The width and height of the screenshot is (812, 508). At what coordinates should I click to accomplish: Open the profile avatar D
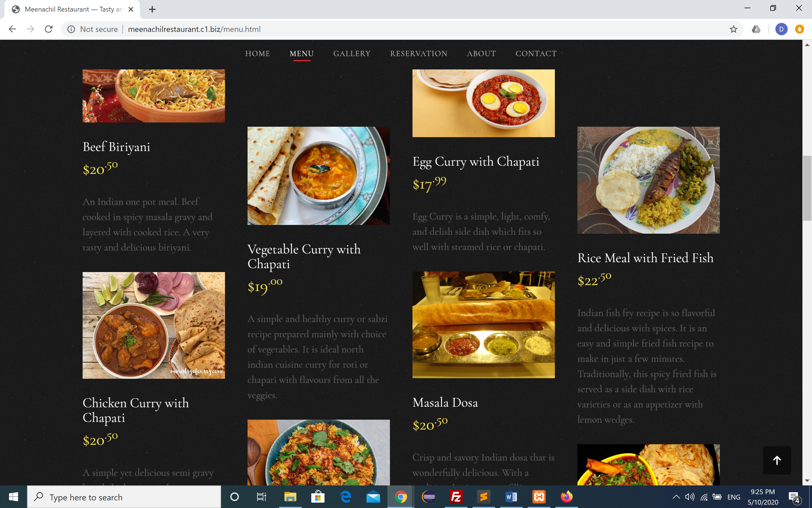tap(781, 29)
